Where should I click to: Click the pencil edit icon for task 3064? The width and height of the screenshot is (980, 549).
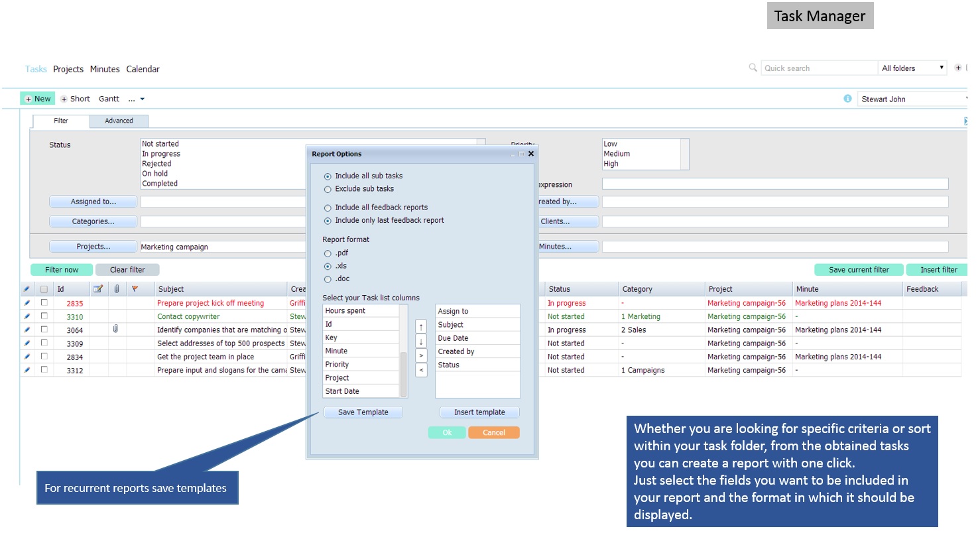[x=27, y=330]
